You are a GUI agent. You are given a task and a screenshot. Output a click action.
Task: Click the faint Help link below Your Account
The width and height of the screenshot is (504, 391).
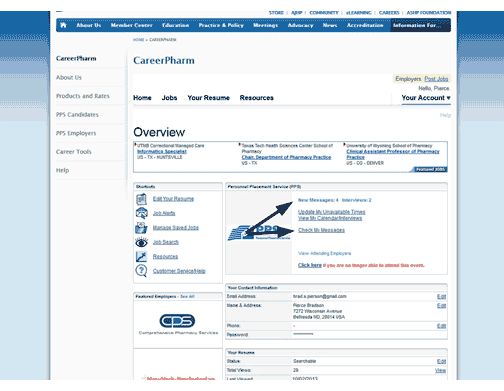pyautogui.click(x=445, y=115)
